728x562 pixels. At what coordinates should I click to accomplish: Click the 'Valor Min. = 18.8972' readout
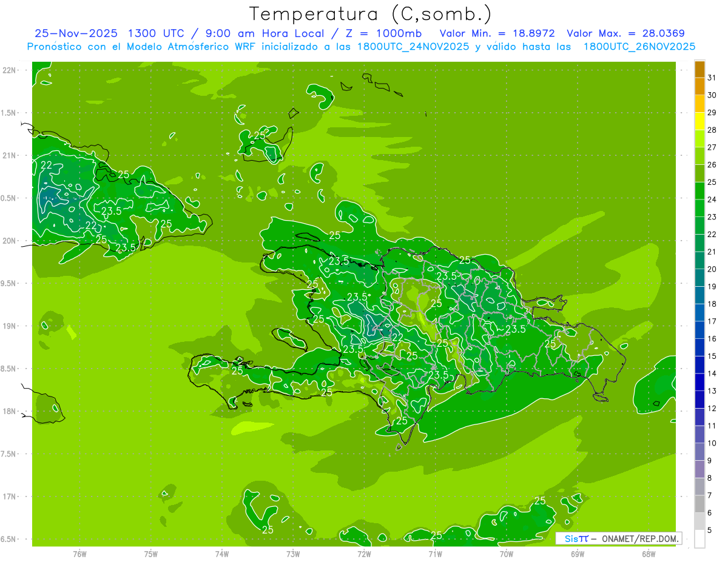point(497,33)
